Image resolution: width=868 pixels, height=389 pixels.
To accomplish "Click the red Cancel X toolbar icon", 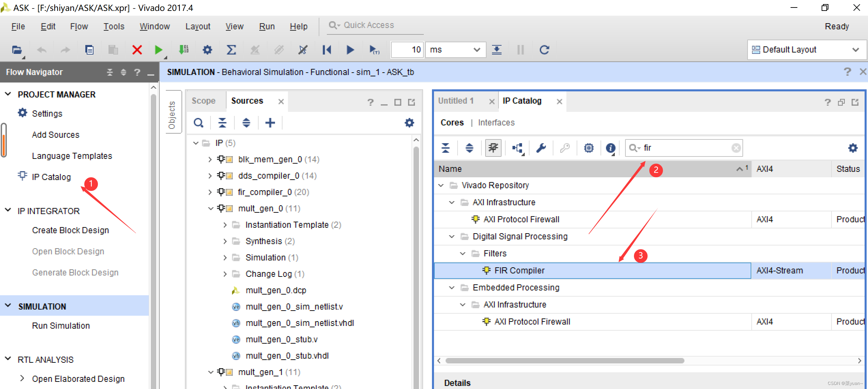I will 137,50.
